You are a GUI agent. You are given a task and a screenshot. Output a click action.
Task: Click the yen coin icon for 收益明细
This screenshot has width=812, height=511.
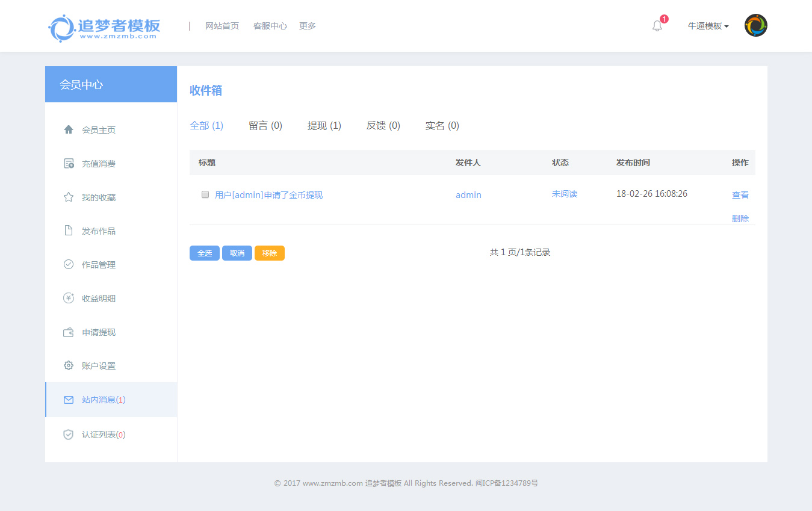pyautogui.click(x=69, y=299)
